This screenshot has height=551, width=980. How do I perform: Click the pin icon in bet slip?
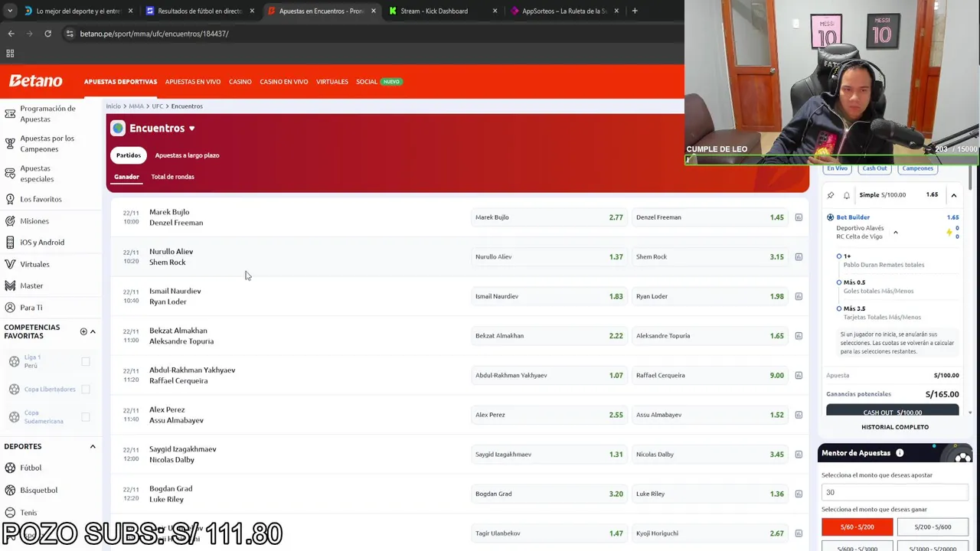pos(831,195)
